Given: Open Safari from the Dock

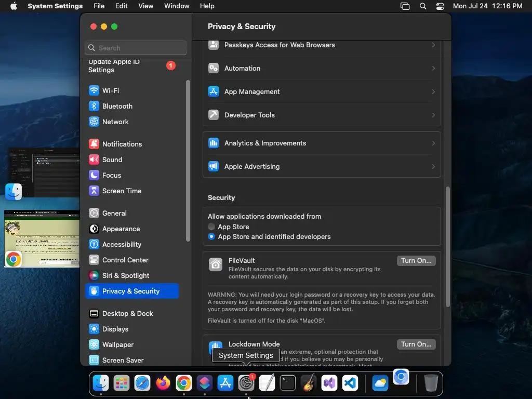Looking at the screenshot, I should [x=142, y=383].
